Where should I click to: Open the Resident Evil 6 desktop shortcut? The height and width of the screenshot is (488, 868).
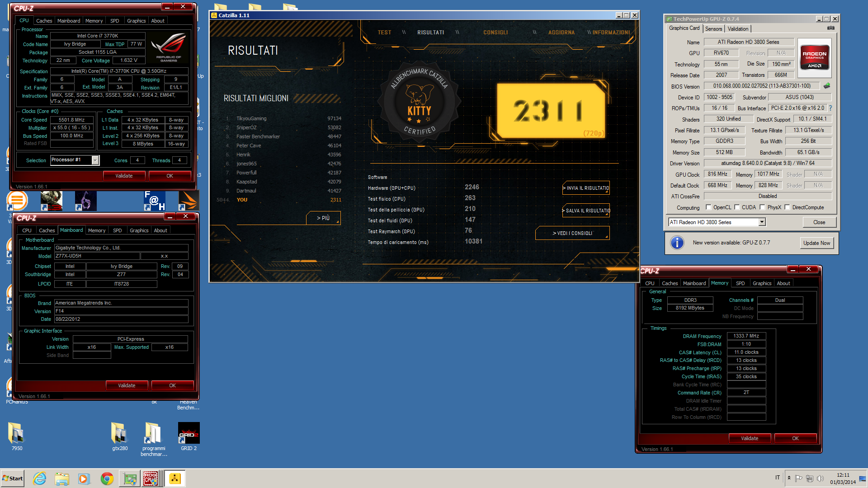86,201
